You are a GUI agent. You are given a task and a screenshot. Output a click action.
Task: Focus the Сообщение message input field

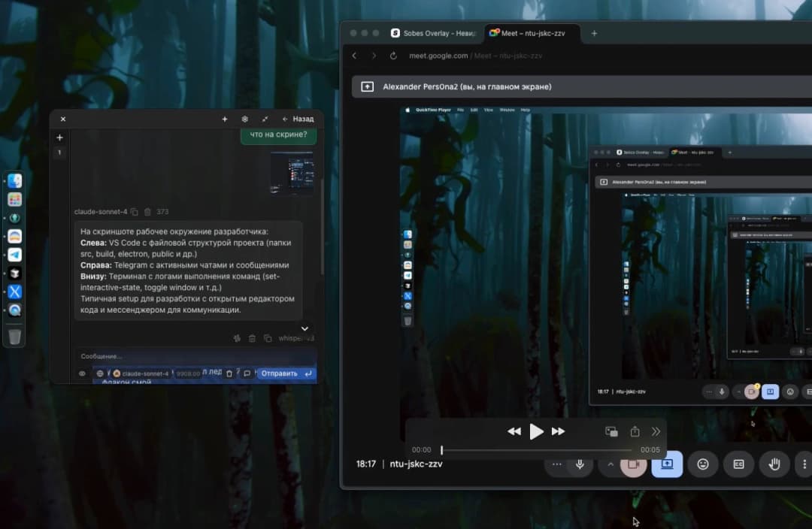(196, 356)
